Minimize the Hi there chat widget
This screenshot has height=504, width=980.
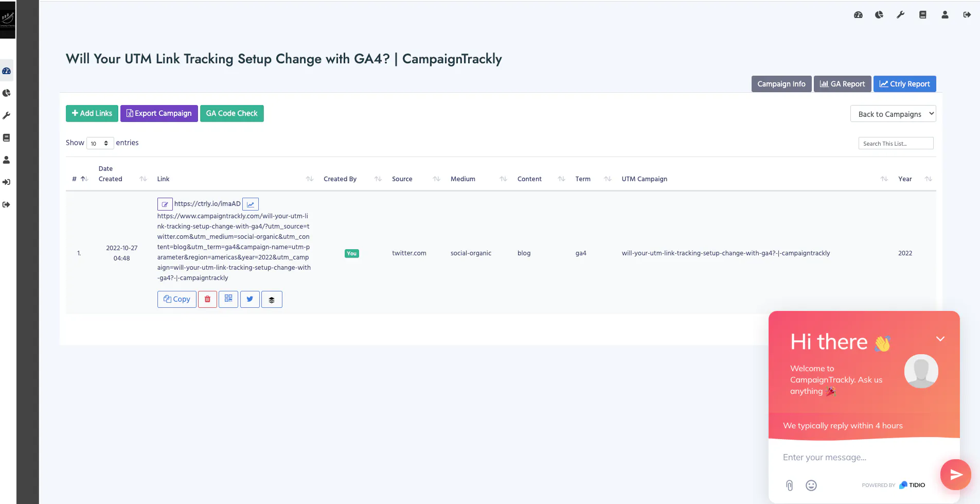click(940, 339)
